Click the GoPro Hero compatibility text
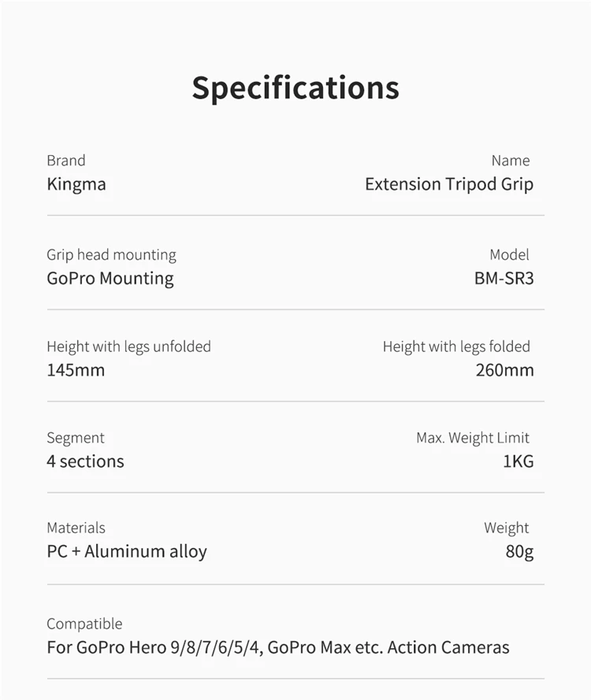The height and width of the screenshot is (700, 591). pos(278,648)
